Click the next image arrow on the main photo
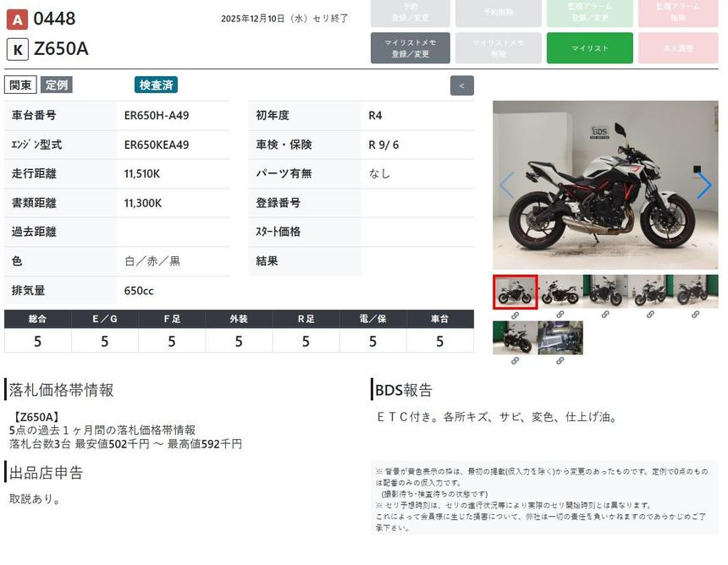Viewport: 728px width, 565px height. [x=703, y=185]
